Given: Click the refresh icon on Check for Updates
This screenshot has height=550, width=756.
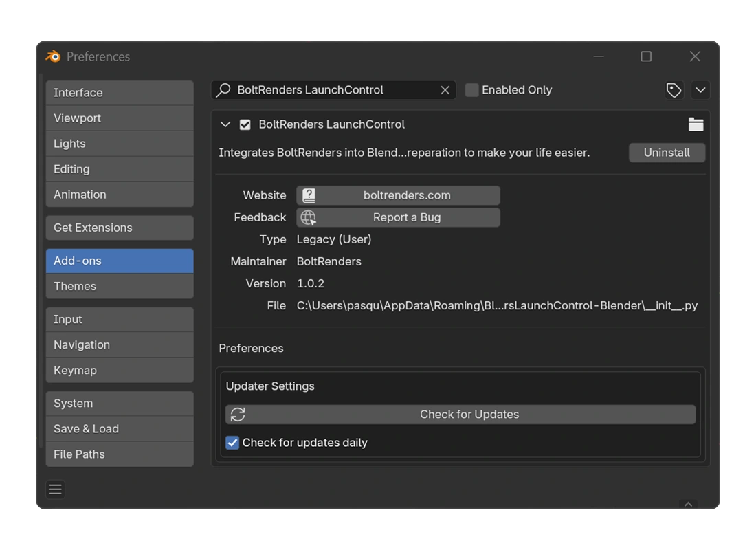Looking at the screenshot, I should click(238, 415).
